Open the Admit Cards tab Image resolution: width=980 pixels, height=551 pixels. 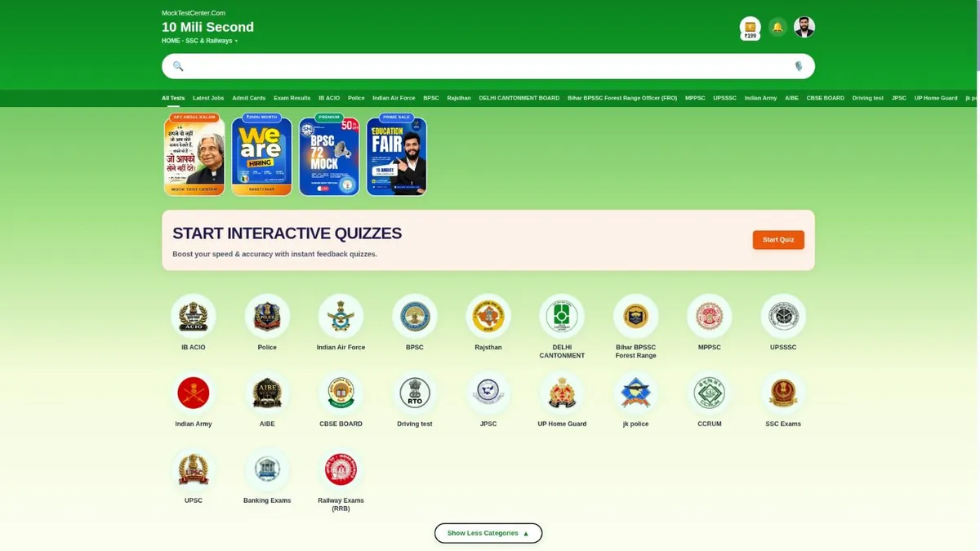point(249,98)
